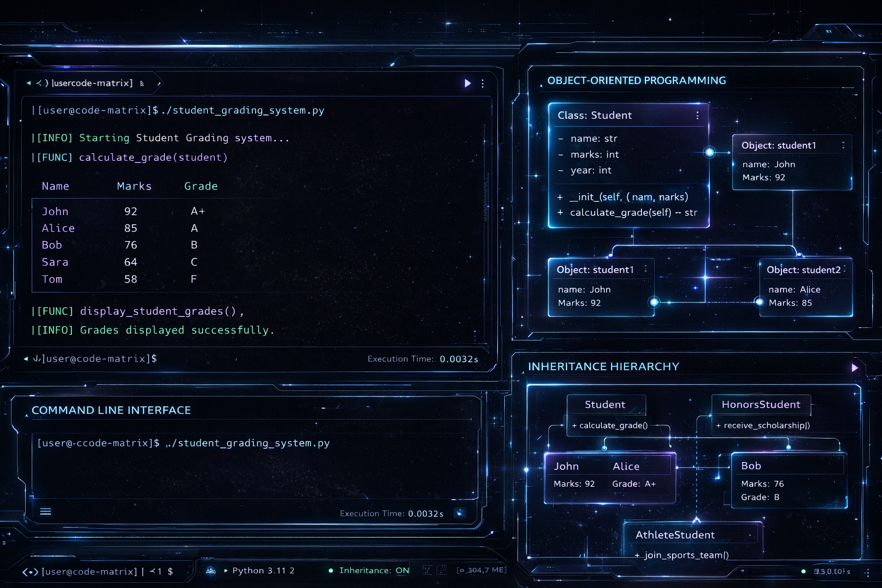The height and width of the screenshot is (588, 882).
Task: Run the script with the terminal play button
Action: pyautogui.click(x=467, y=83)
